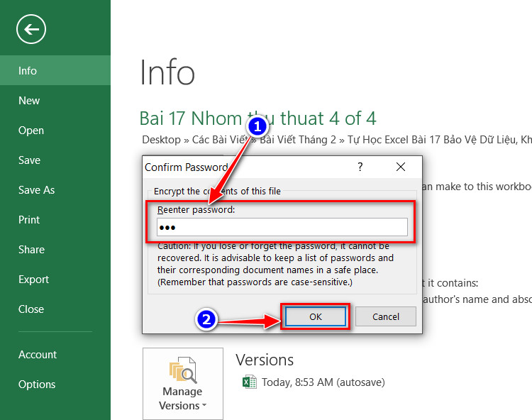This screenshot has height=420, width=532.
Task: Select Export from the sidebar
Action: 55,280
